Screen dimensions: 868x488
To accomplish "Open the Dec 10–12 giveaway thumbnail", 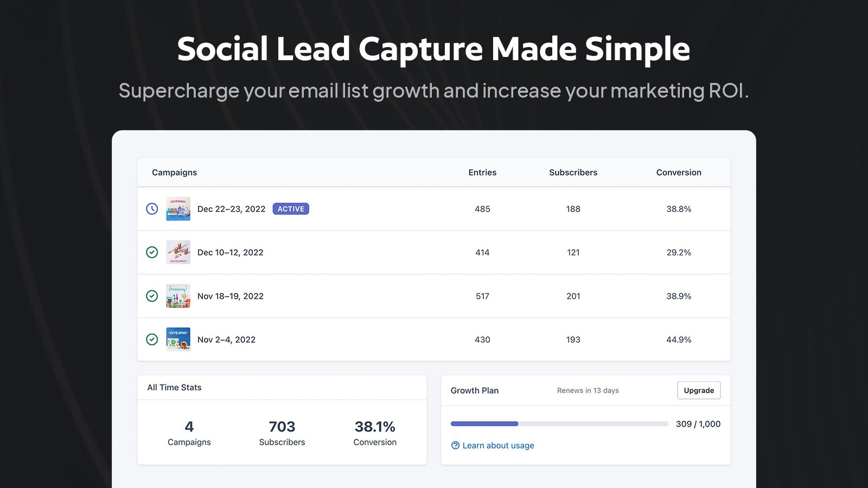I will click(178, 252).
